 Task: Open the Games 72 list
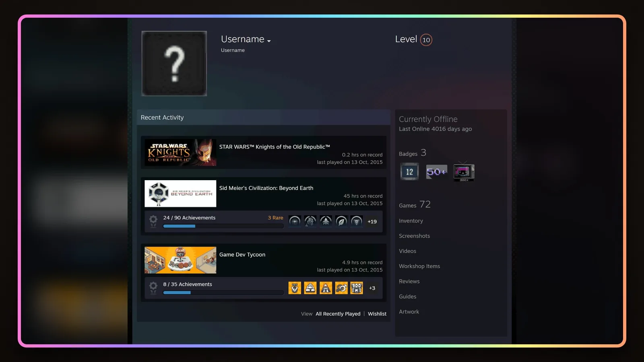(x=415, y=205)
